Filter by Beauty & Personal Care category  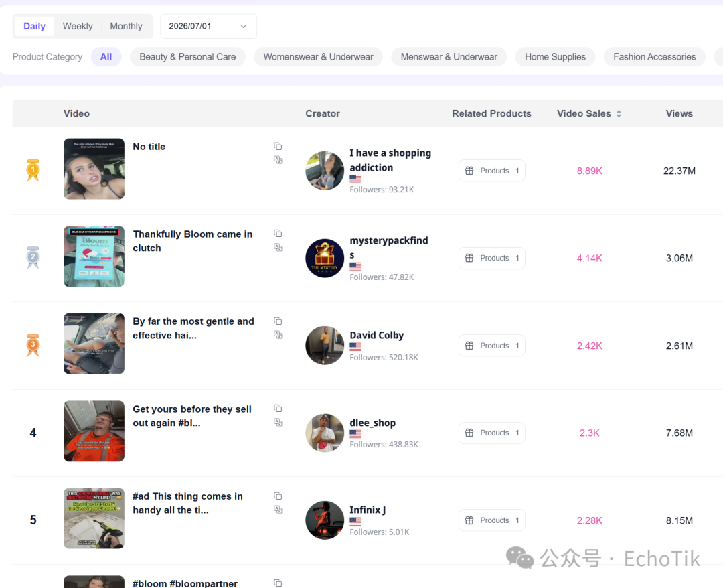[x=187, y=57]
